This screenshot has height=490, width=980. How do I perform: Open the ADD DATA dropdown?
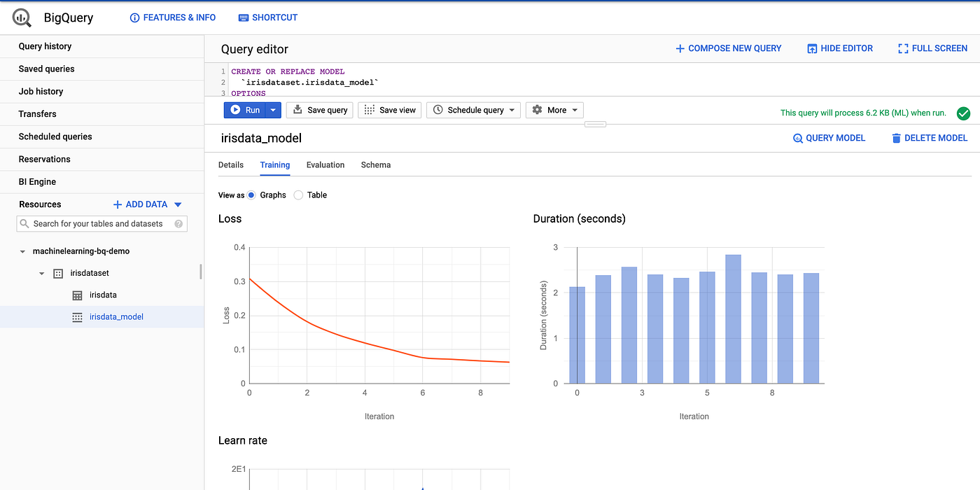[x=178, y=204]
